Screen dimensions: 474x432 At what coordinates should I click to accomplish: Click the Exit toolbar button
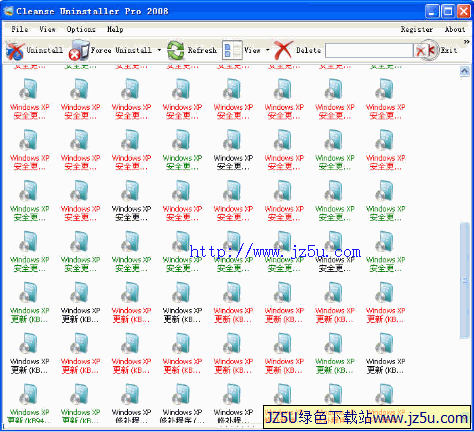(443, 50)
